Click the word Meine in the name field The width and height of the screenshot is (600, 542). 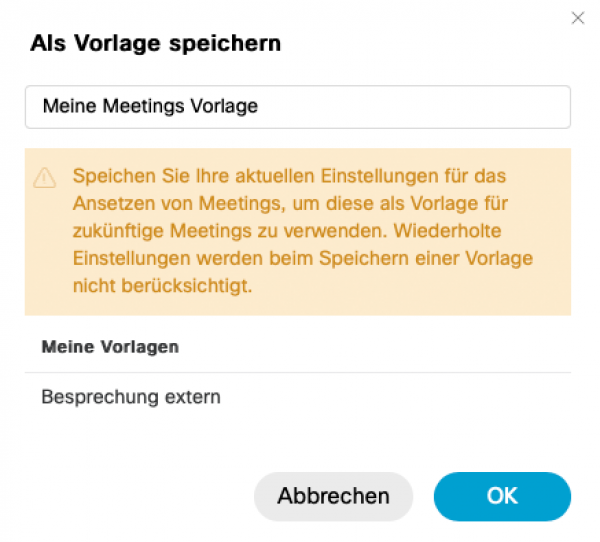pos(69,106)
